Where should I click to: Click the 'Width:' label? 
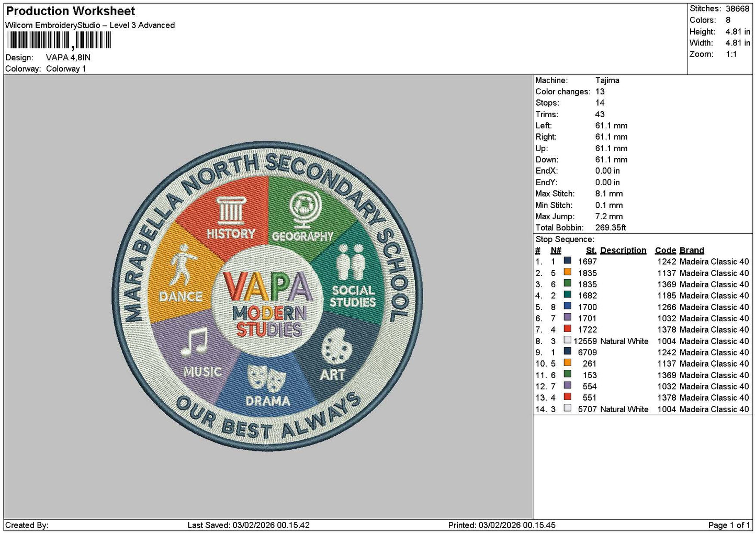click(x=701, y=43)
